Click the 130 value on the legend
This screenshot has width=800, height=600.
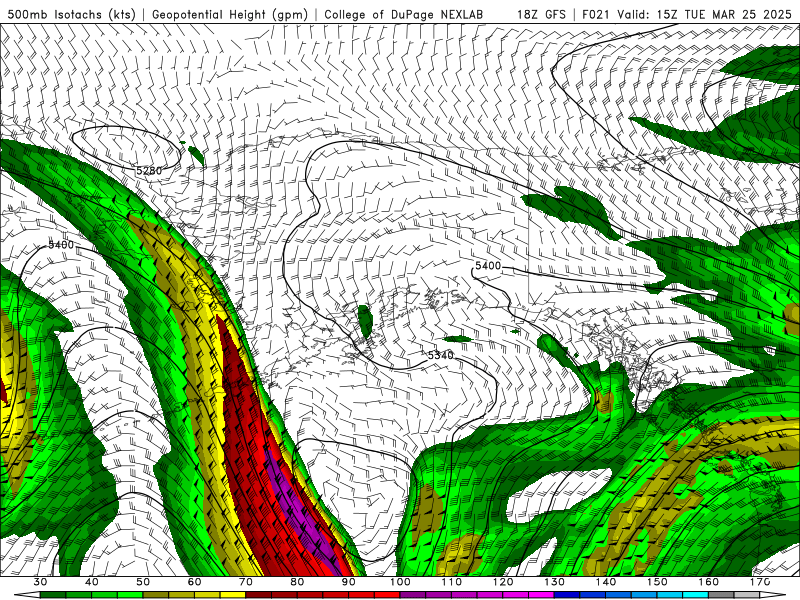tap(555, 582)
